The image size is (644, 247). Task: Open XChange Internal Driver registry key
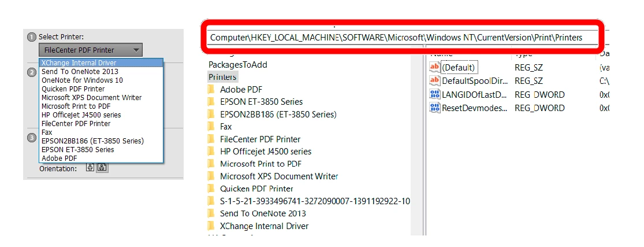(x=264, y=226)
